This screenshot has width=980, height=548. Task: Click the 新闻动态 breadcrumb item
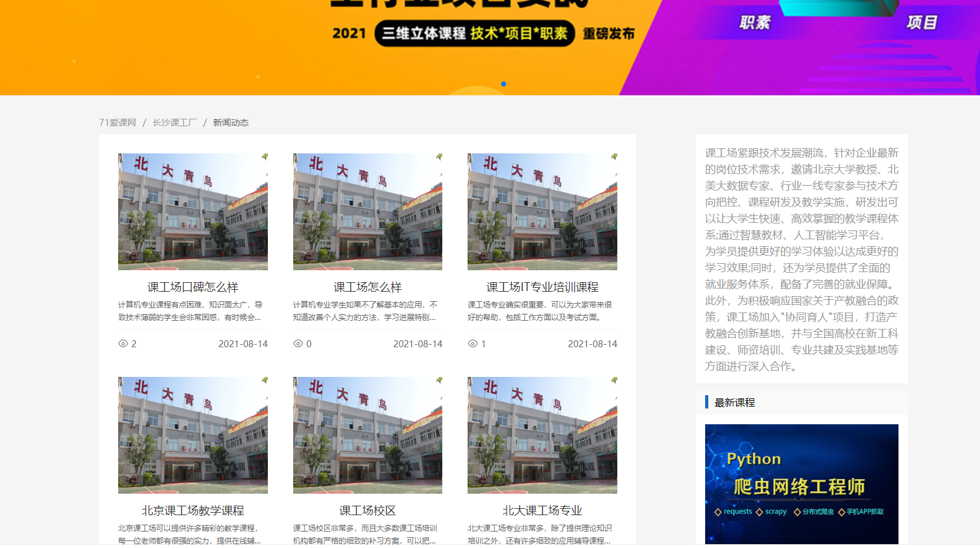231,122
